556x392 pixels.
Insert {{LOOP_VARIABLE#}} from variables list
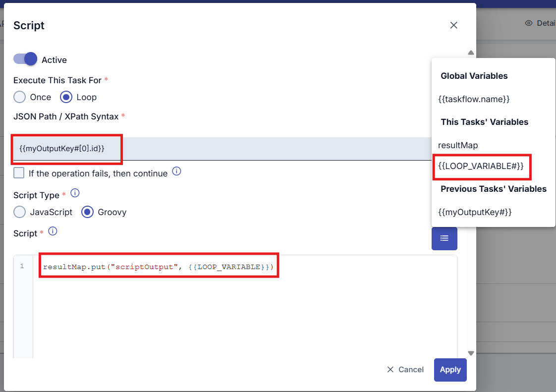coord(481,167)
